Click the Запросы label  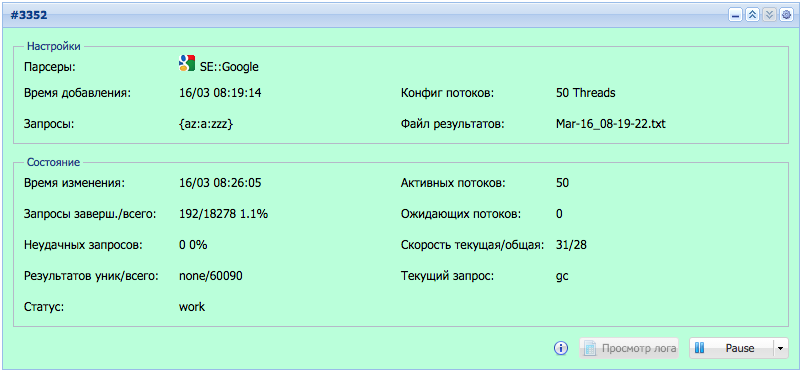[49, 124]
